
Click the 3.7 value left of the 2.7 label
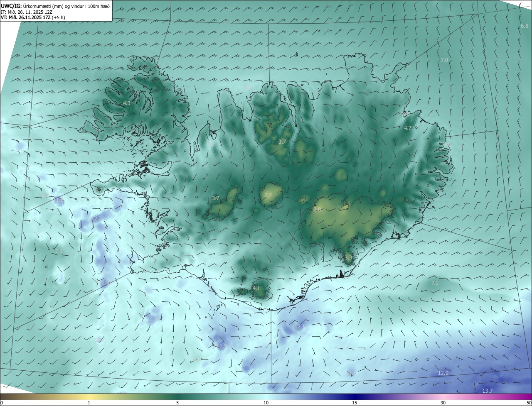coord(216,198)
